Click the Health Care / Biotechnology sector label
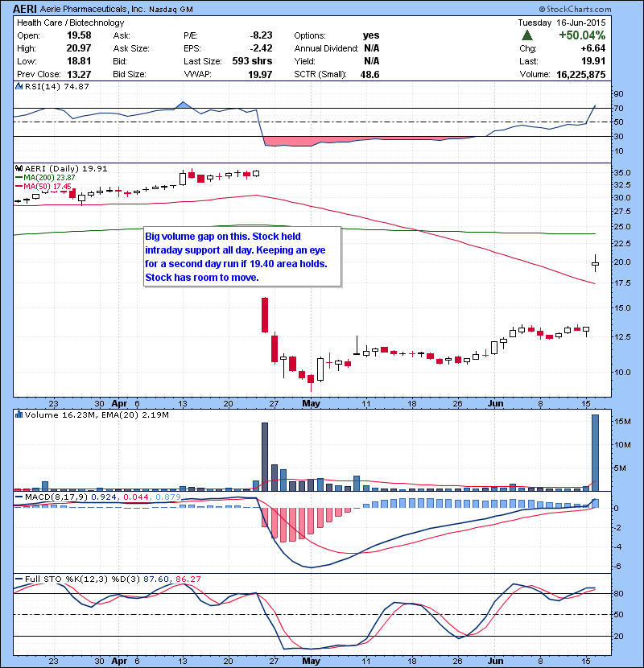This screenshot has width=644, height=668. (71, 23)
